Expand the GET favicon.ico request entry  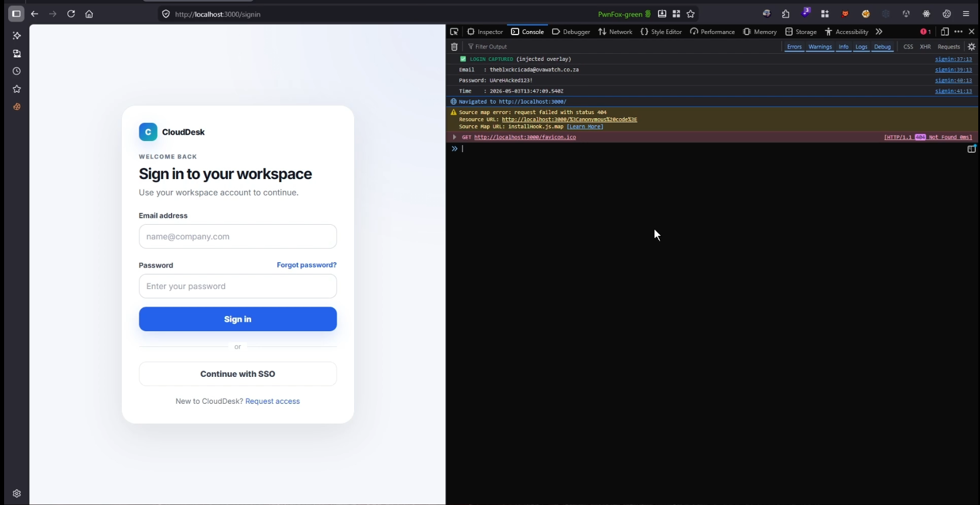tap(454, 137)
